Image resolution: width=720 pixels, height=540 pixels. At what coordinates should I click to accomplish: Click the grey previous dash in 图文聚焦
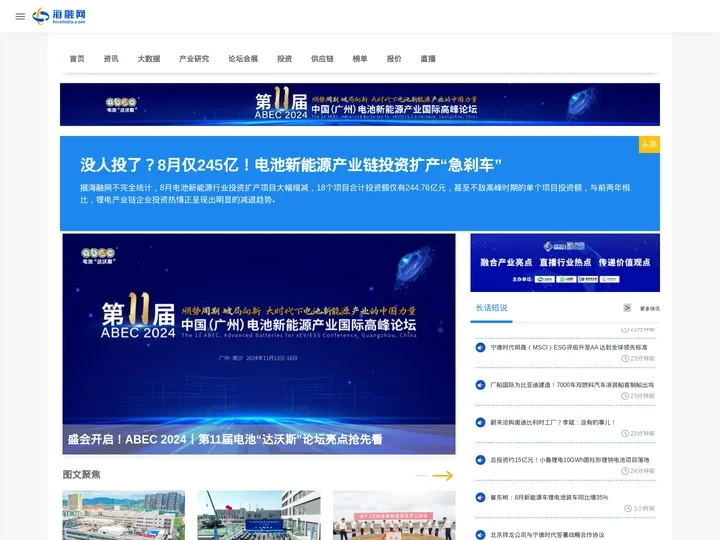coord(421,476)
